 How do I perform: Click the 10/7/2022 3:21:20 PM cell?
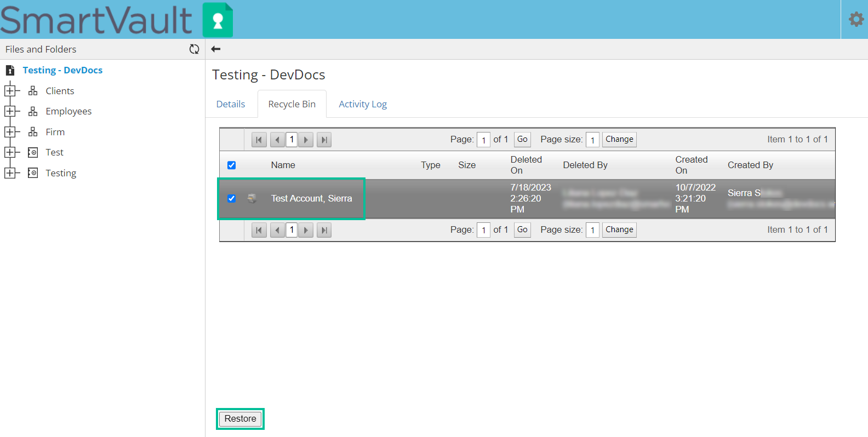click(x=695, y=198)
